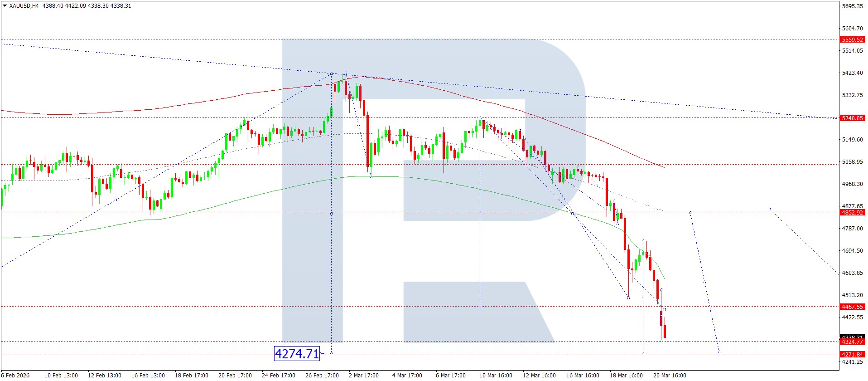
Task: Select the 4467.55 red price level tag
Action: click(852, 307)
